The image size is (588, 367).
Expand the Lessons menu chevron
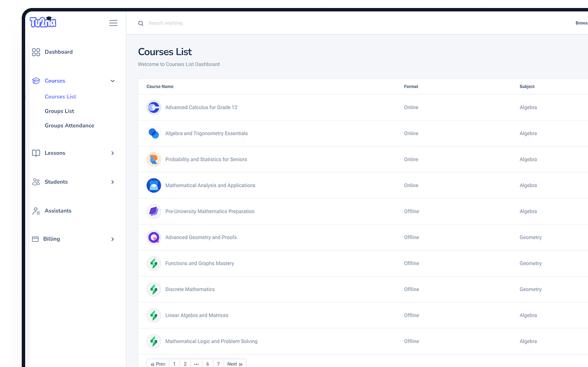click(x=113, y=153)
